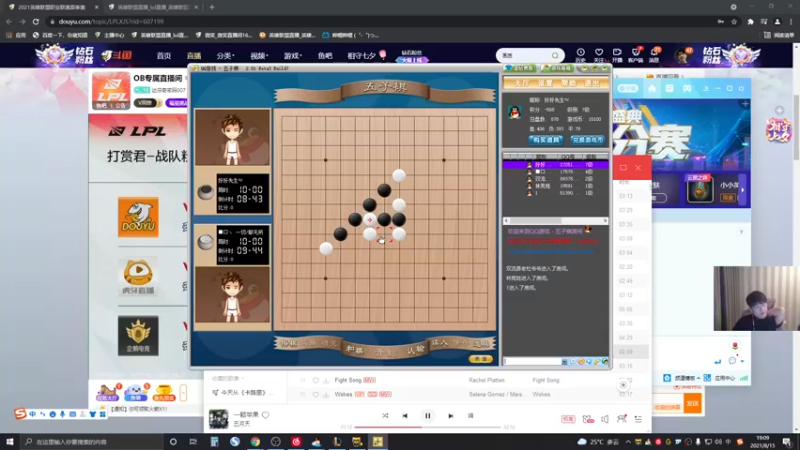Open 帮助 help in game panel
This screenshot has width=800, height=450.
pyautogui.click(x=568, y=83)
